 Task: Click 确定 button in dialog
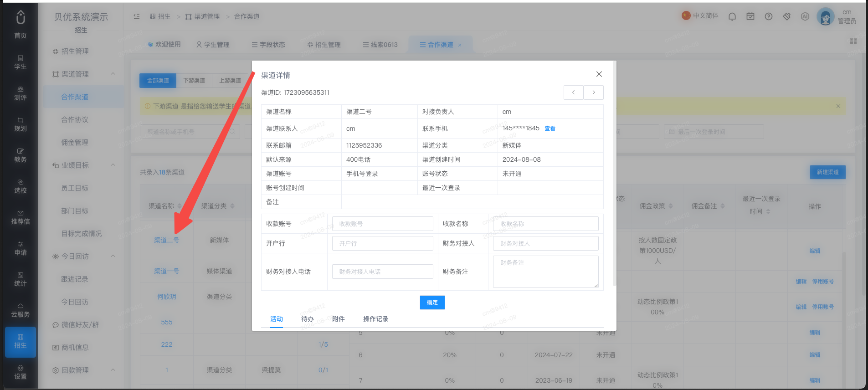[x=432, y=303]
